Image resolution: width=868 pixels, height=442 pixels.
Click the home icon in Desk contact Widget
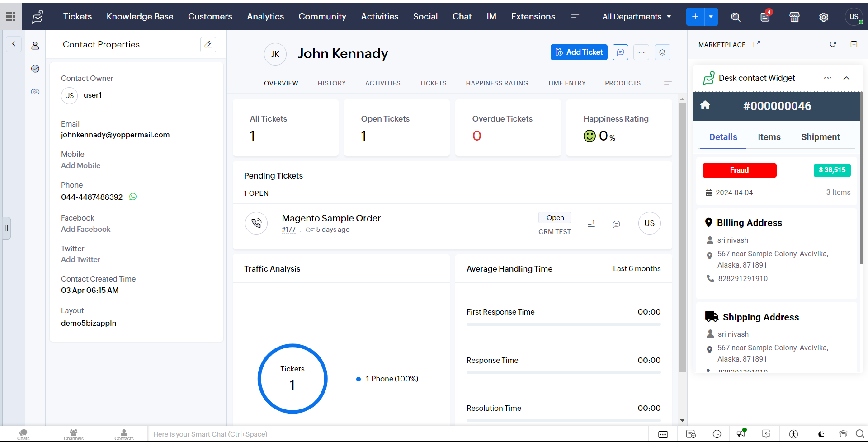tap(705, 106)
